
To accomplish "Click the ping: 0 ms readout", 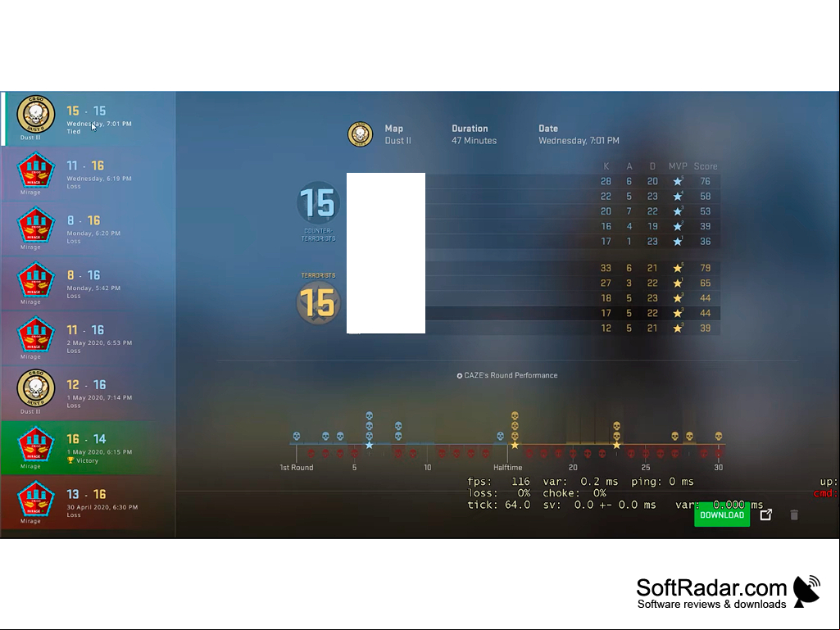I will tap(662, 482).
